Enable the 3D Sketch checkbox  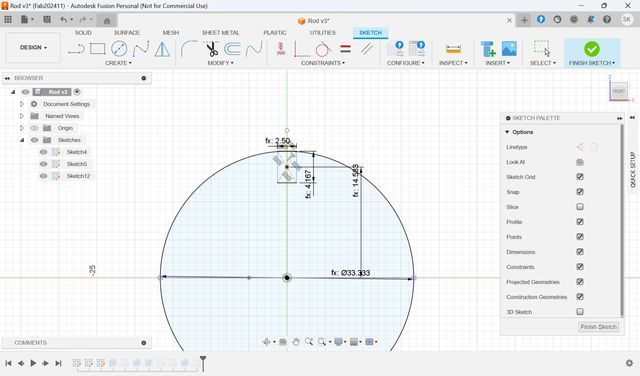(x=580, y=312)
